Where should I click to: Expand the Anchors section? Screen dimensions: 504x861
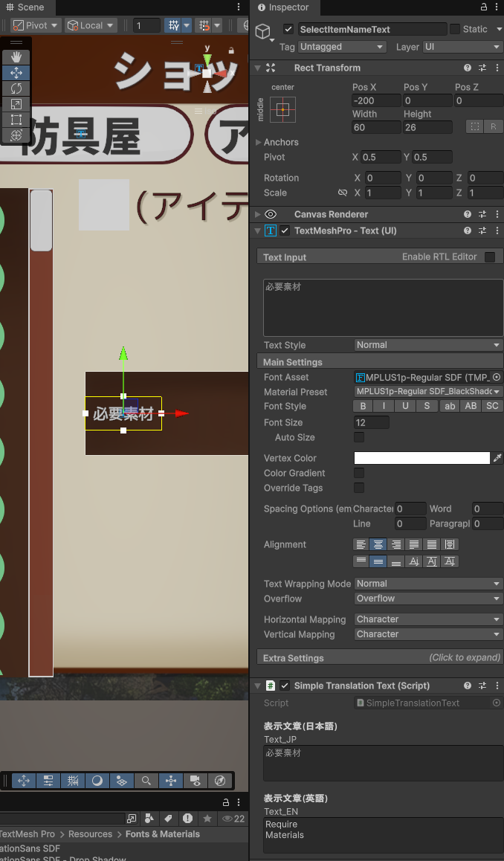click(258, 142)
